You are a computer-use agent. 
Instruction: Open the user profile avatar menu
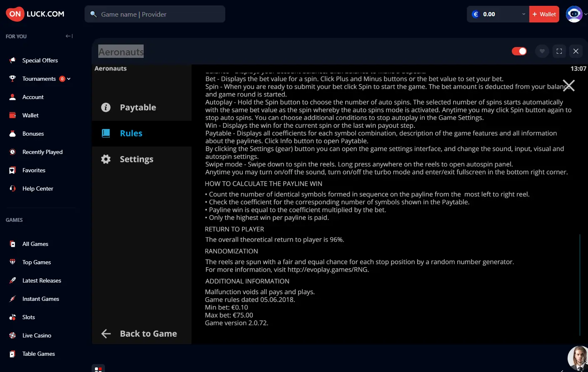pos(574,14)
